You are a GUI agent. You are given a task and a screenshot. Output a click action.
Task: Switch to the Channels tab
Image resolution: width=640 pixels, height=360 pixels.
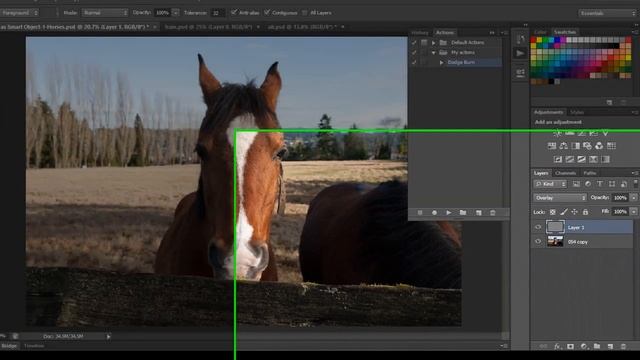tap(565, 173)
